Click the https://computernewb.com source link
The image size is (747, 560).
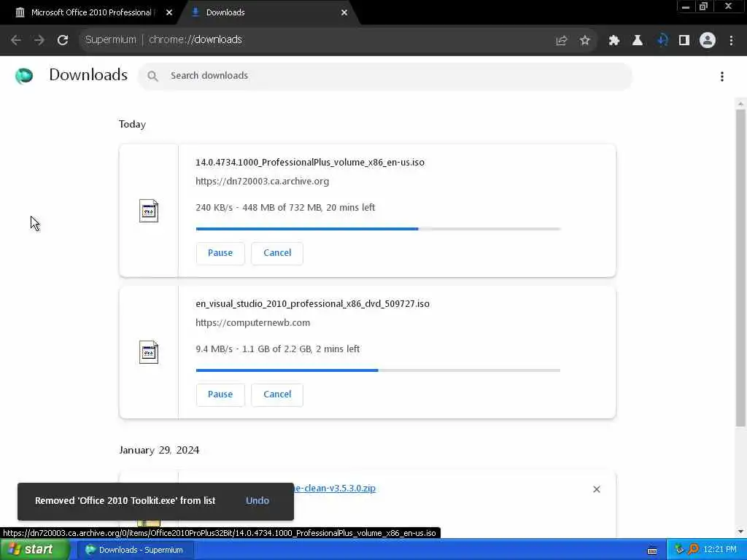tap(252, 323)
